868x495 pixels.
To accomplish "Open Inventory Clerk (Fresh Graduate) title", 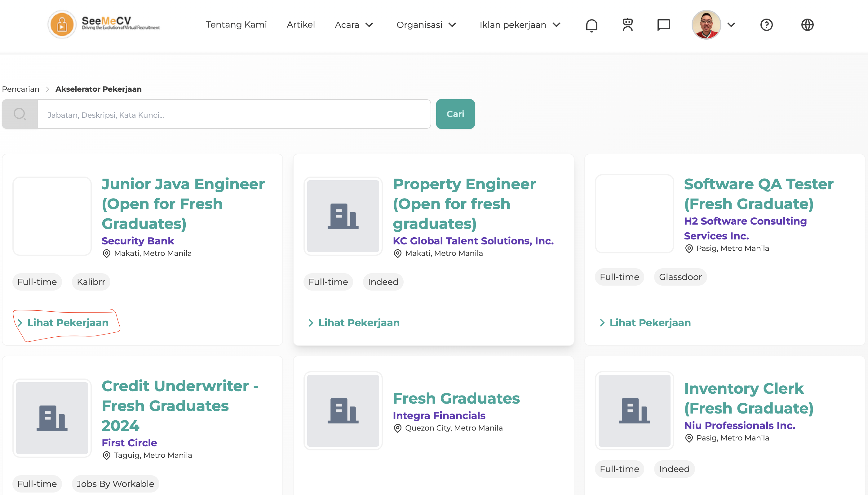I will click(x=749, y=398).
